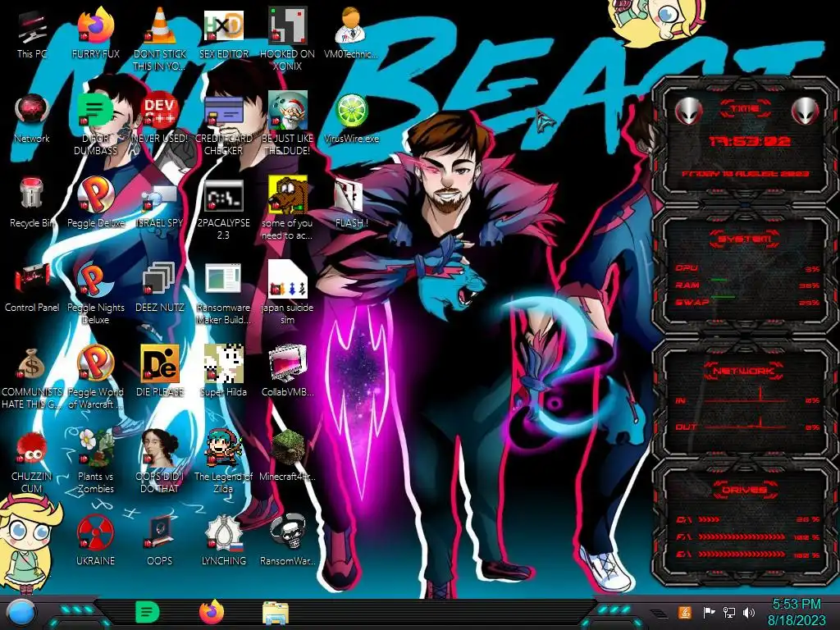Viewport: 840px width, 630px height.
Task: Launch VirusWire.exe lime icon
Action: click(x=351, y=118)
